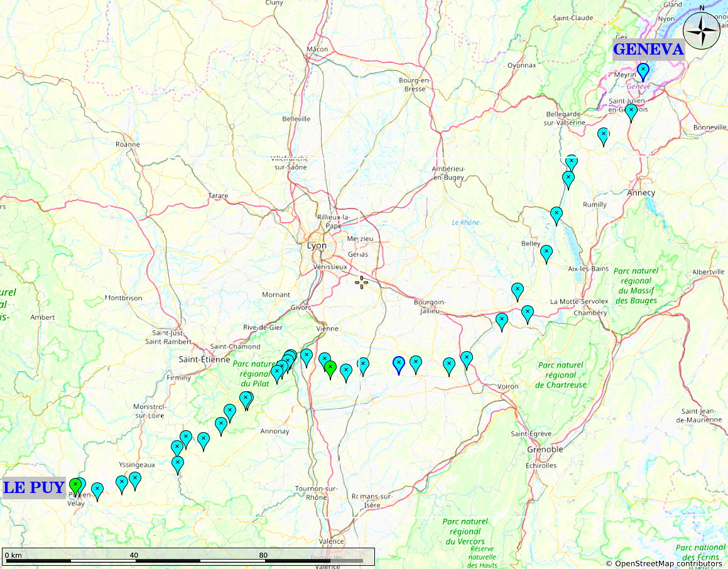
Task: Click the Le Rhône river label
Action: (465, 222)
